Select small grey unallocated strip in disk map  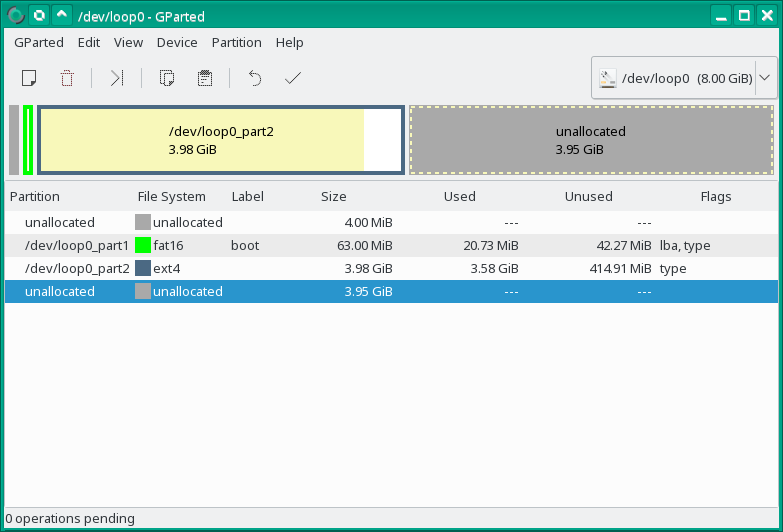(x=14, y=140)
